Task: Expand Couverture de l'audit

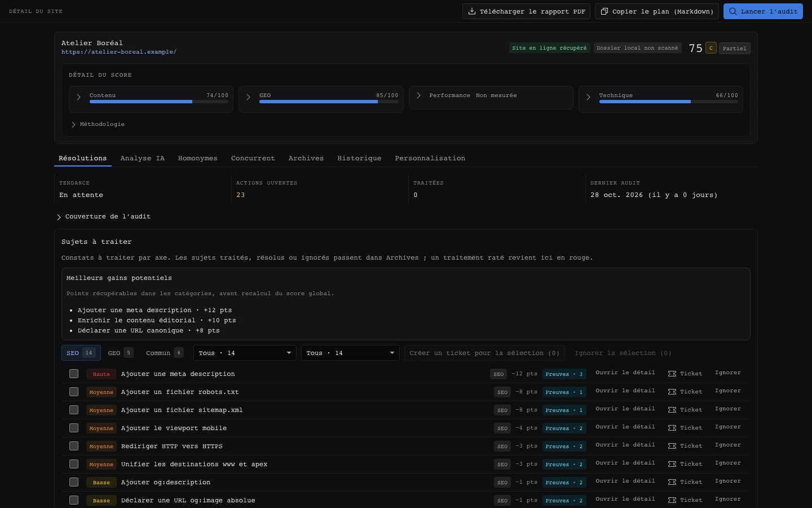Action: pyautogui.click(x=103, y=217)
